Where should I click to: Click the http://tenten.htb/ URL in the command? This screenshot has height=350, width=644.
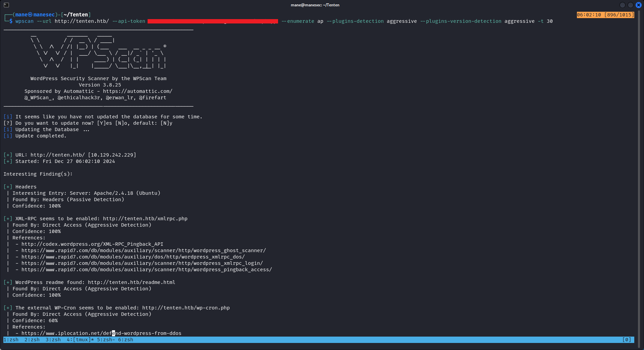(x=82, y=21)
